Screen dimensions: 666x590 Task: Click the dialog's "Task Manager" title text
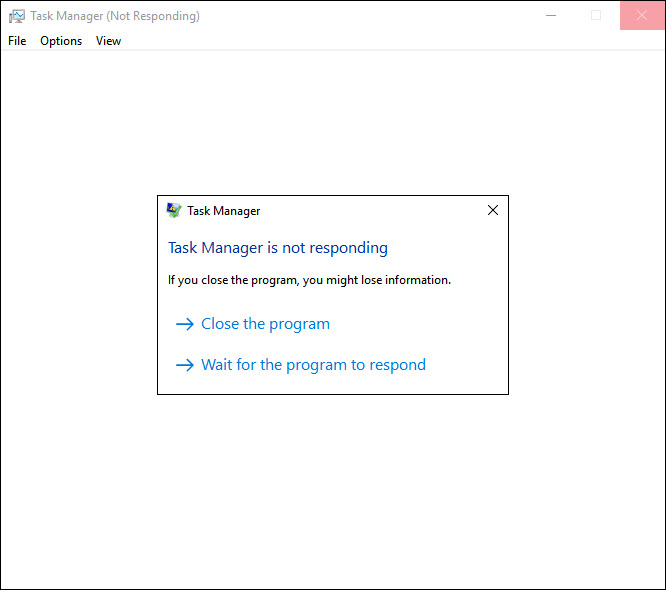223,211
